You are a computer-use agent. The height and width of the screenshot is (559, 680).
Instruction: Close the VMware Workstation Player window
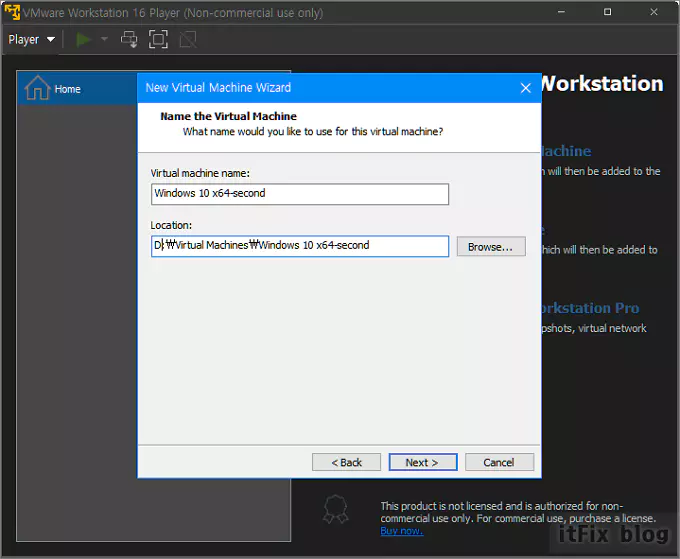click(654, 12)
